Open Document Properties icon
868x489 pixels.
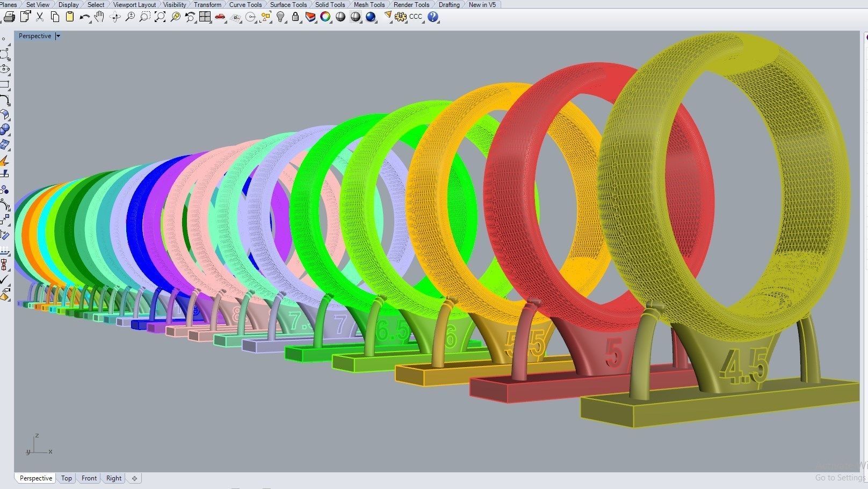pyautogui.click(x=25, y=17)
